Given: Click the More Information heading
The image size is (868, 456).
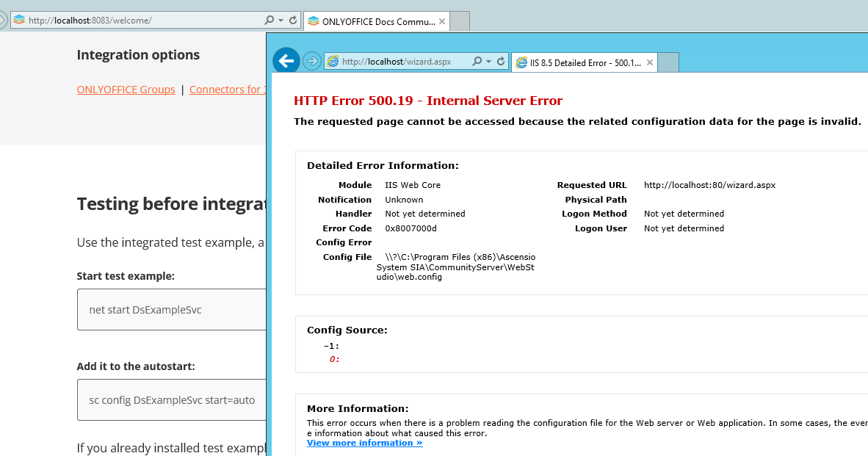Looking at the screenshot, I should tap(358, 408).
